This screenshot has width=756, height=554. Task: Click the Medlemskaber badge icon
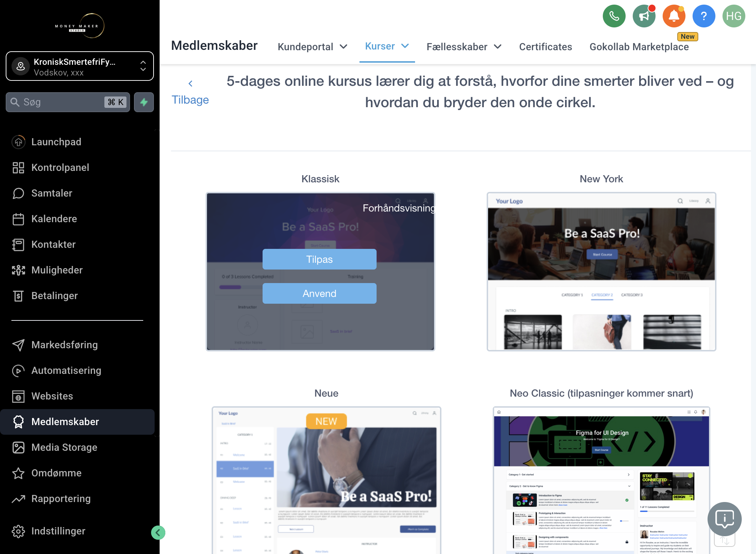click(18, 422)
